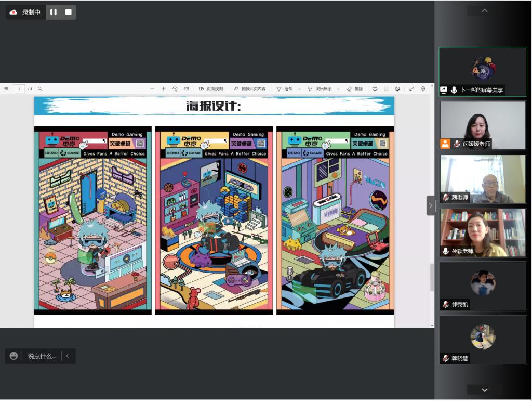Pause the screen recording
This screenshot has height=401, width=532.
[x=54, y=12]
